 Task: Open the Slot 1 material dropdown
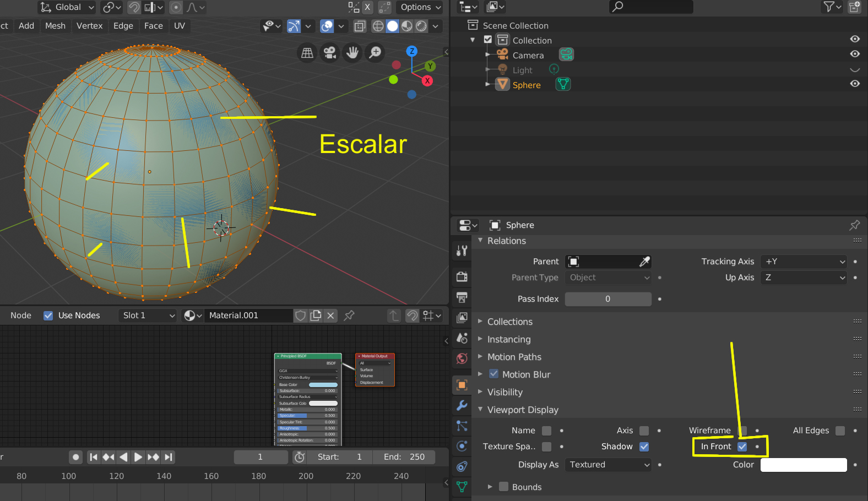pyautogui.click(x=149, y=315)
